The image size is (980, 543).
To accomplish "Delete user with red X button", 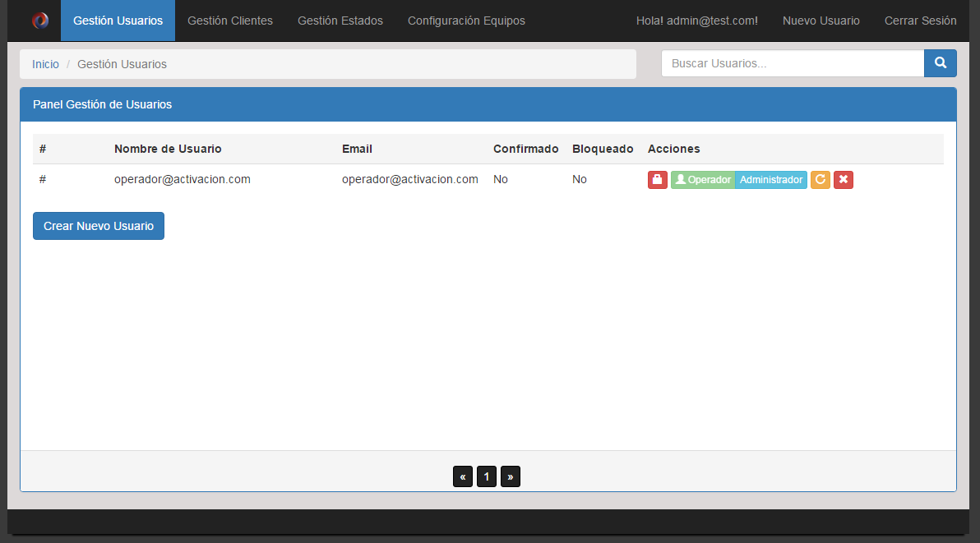I will coord(844,180).
